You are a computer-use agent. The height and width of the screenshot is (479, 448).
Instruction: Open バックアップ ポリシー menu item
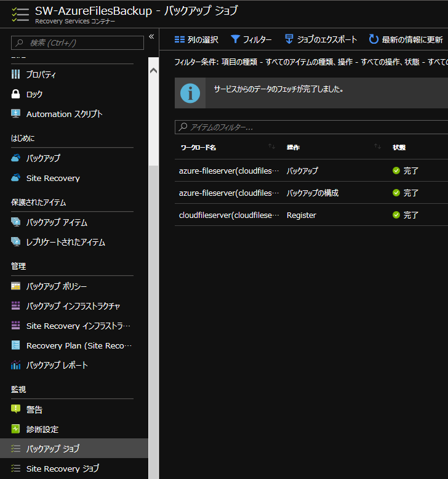click(57, 286)
